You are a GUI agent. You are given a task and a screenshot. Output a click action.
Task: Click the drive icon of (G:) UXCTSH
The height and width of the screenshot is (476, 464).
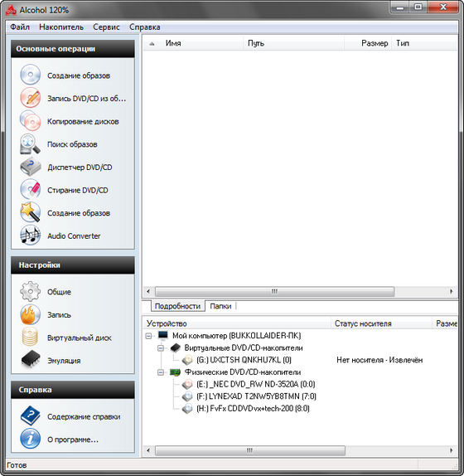click(187, 360)
